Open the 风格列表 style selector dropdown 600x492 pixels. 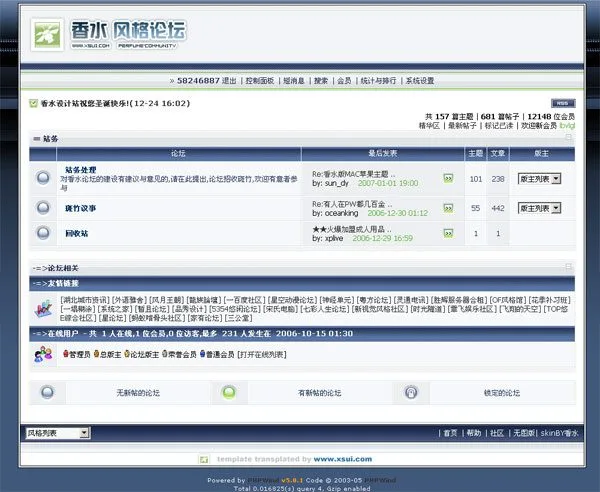click(59, 433)
